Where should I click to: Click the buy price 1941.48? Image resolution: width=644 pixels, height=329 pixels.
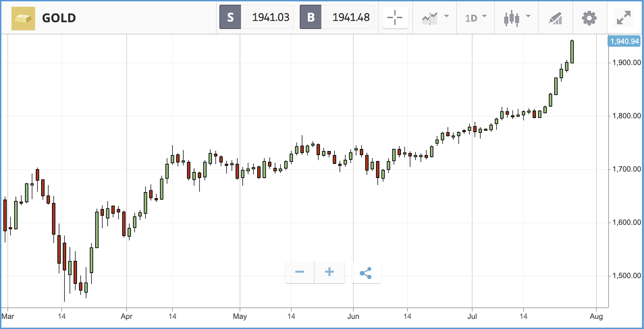click(x=351, y=17)
